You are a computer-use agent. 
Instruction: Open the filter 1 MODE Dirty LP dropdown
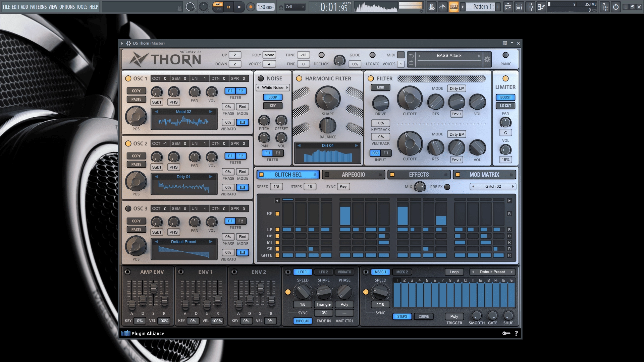click(x=457, y=88)
